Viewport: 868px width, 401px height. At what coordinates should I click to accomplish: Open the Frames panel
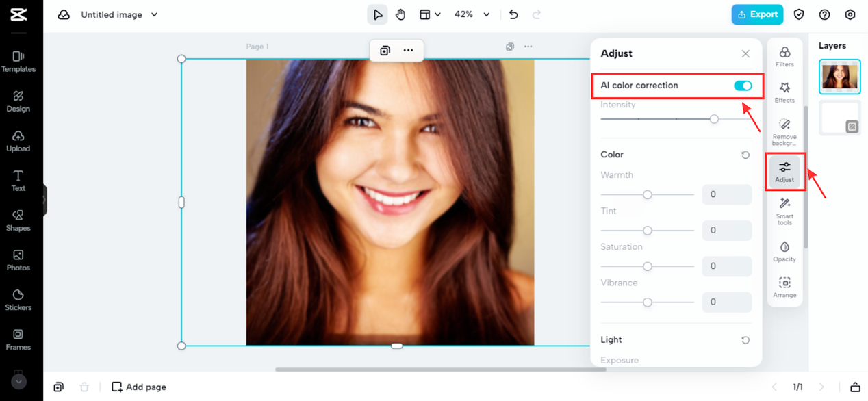pyautogui.click(x=18, y=339)
